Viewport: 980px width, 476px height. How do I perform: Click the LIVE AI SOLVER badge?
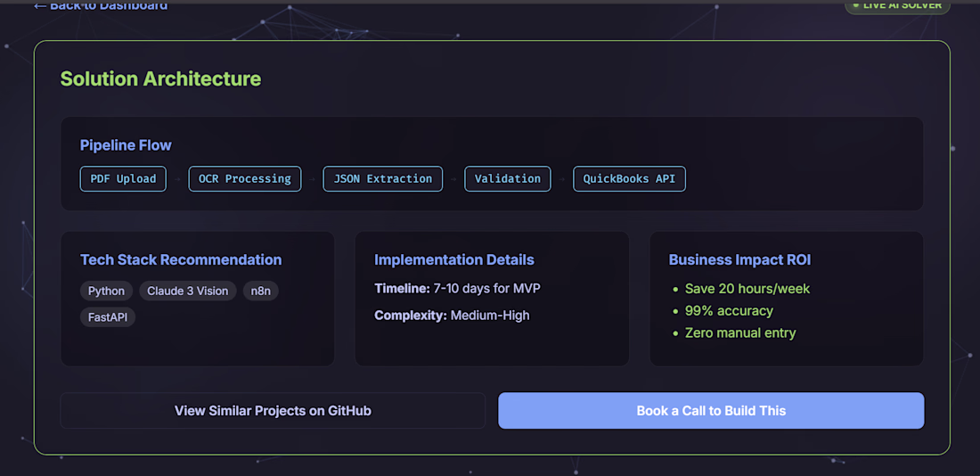pos(897,5)
